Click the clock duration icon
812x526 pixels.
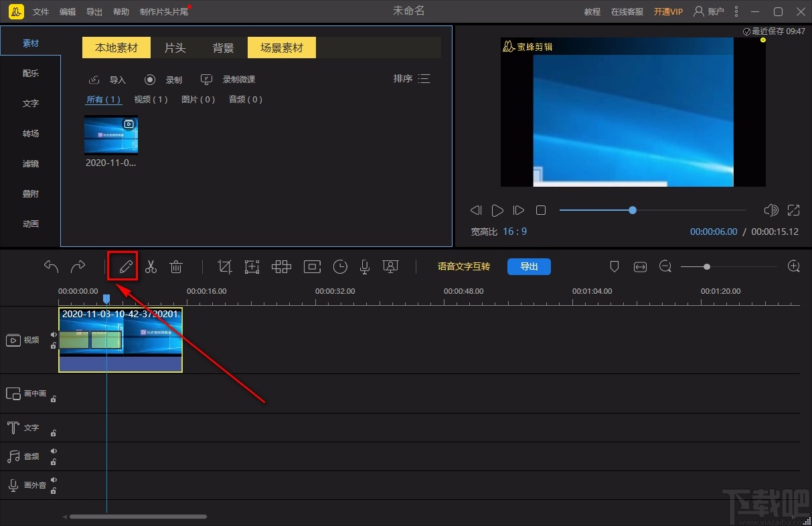pos(340,266)
